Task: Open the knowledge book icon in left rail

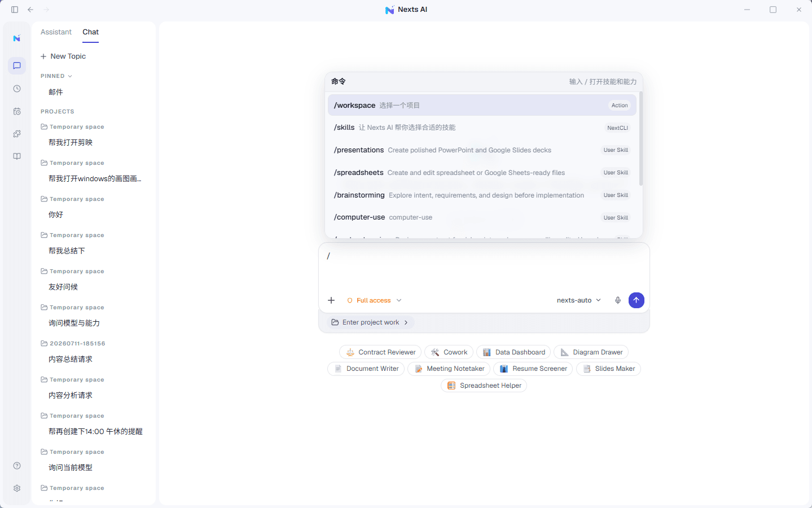Action: click(17, 156)
